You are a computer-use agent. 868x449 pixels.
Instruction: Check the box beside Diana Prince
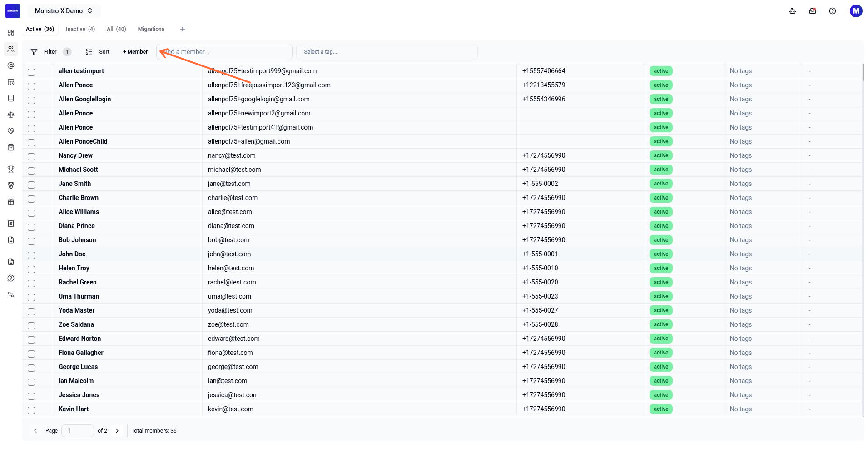point(31,227)
